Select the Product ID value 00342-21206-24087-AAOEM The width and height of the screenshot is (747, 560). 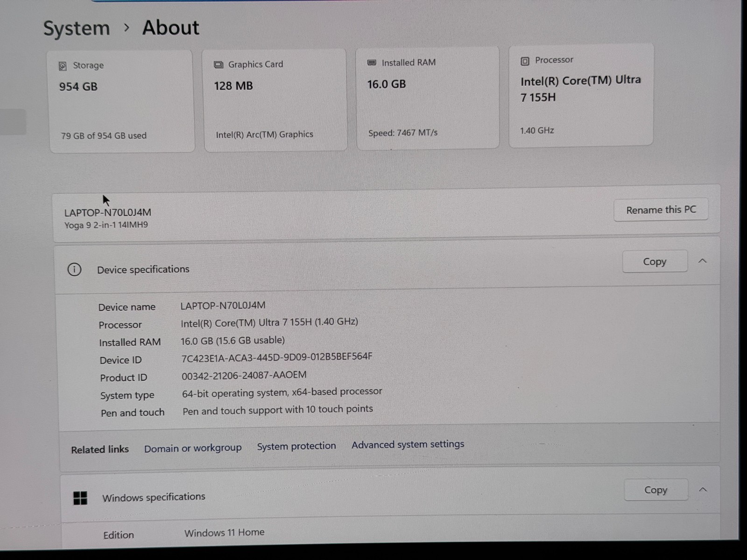click(x=244, y=375)
